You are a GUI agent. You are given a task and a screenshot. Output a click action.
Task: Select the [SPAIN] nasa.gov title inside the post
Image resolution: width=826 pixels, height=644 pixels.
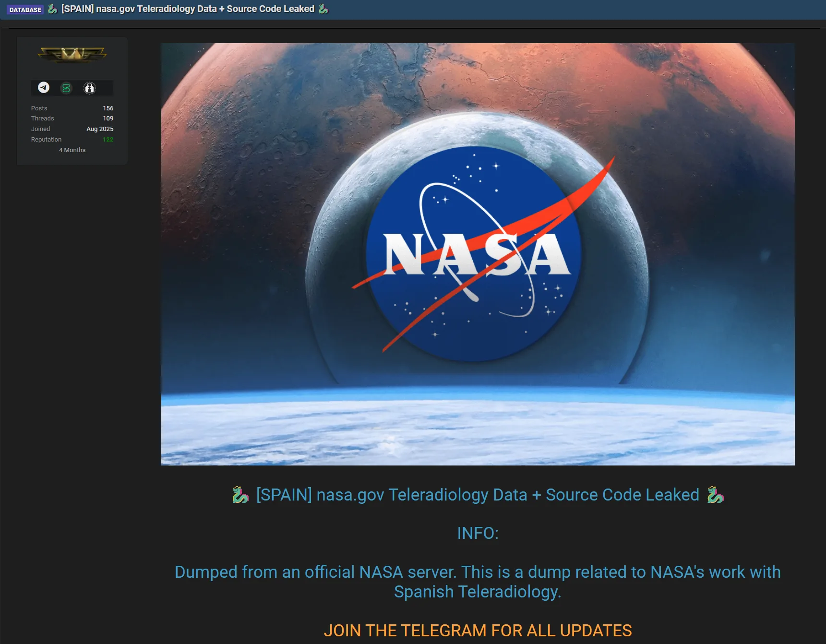tap(478, 495)
